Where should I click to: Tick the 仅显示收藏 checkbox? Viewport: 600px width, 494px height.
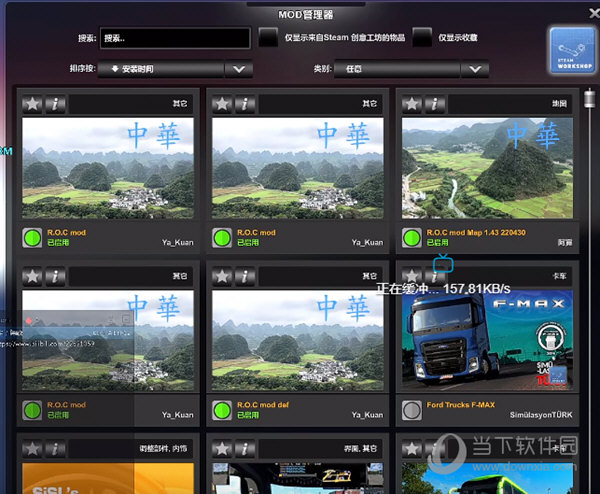click(422, 37)
